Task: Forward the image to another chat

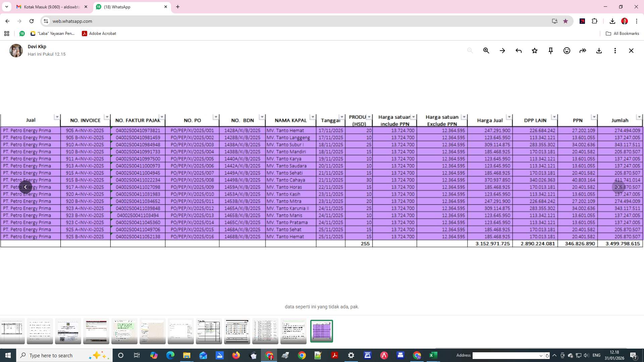Action: coord(583,51)
